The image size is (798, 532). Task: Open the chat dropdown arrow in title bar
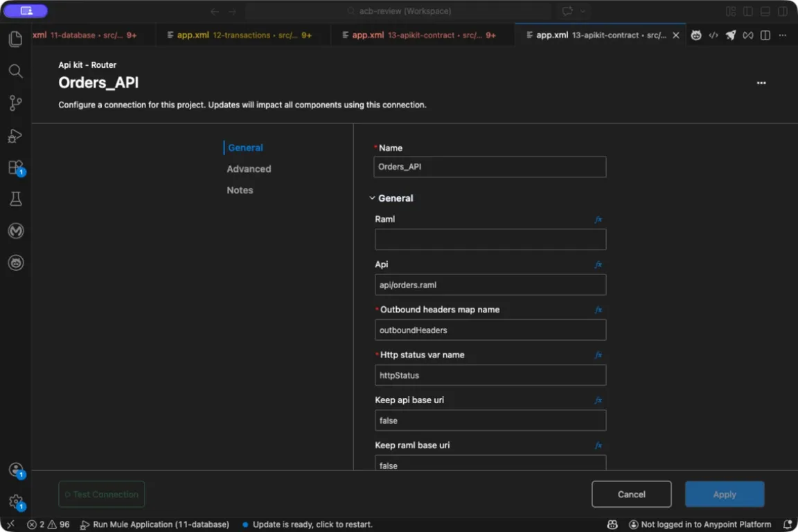point(583,11)
